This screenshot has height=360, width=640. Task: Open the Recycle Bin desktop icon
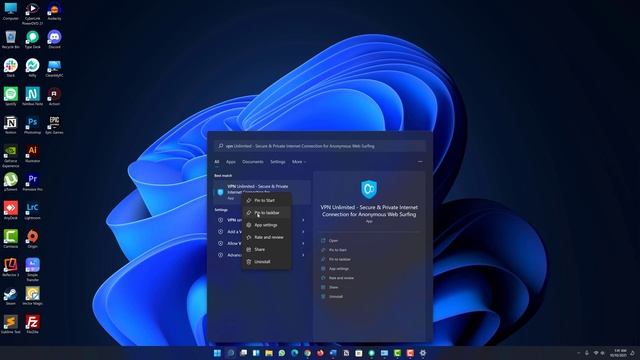(11, 40)
